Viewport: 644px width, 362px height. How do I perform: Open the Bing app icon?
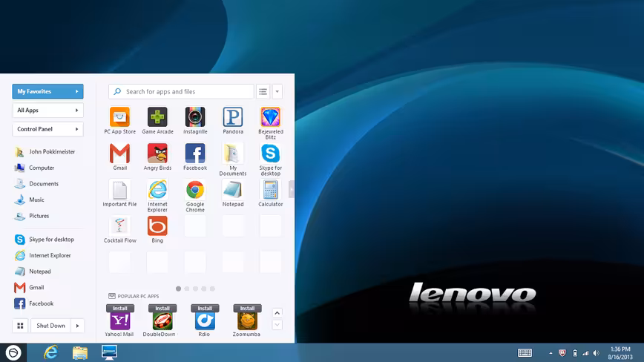pos(157,226)
